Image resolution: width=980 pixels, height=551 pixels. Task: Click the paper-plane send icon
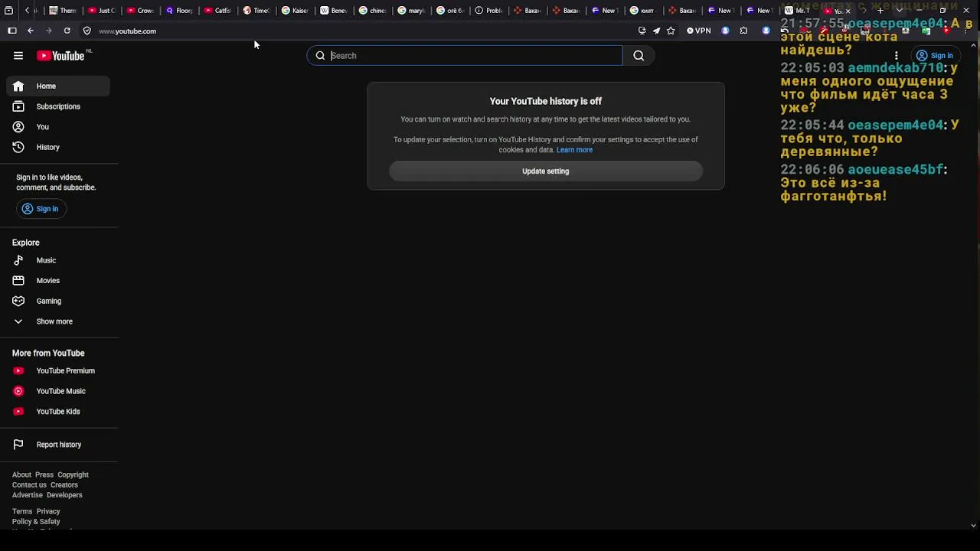[656, 31]
